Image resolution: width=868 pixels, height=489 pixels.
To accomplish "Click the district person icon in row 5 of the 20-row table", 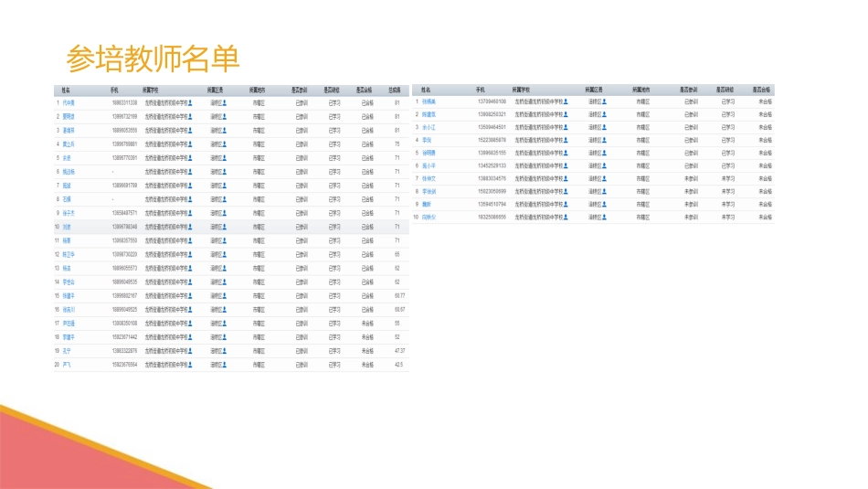I will [225, 158].
